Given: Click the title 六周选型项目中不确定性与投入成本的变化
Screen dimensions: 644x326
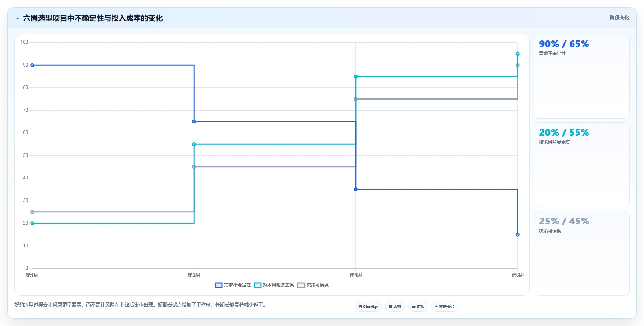Looking at the screenshot, I should click(x=93, y=18).
